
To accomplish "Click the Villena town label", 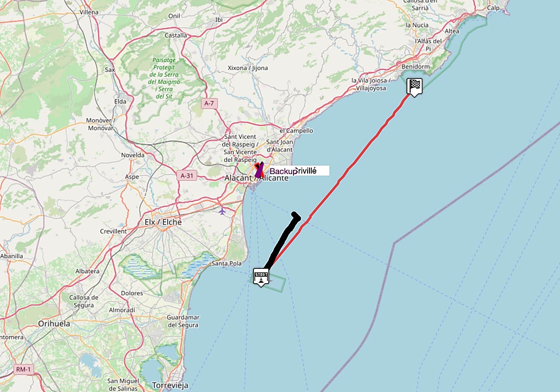I will coord(90,12).
